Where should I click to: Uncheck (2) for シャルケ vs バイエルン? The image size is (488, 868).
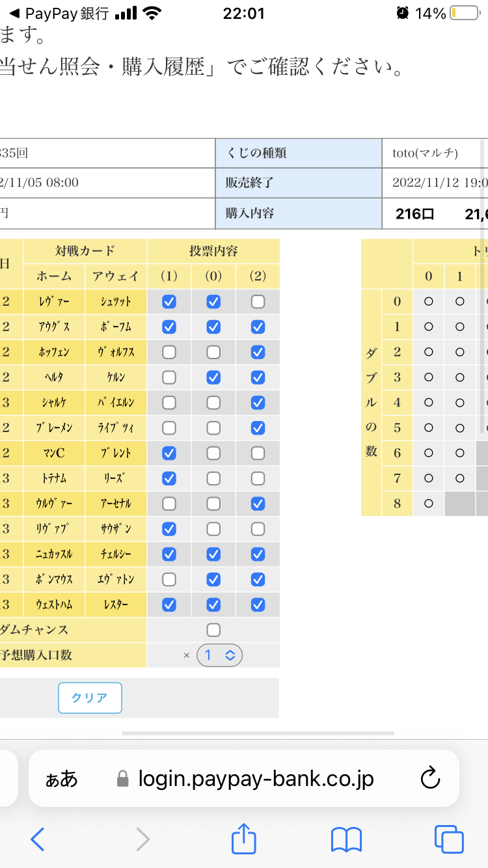tap(258, 403)
